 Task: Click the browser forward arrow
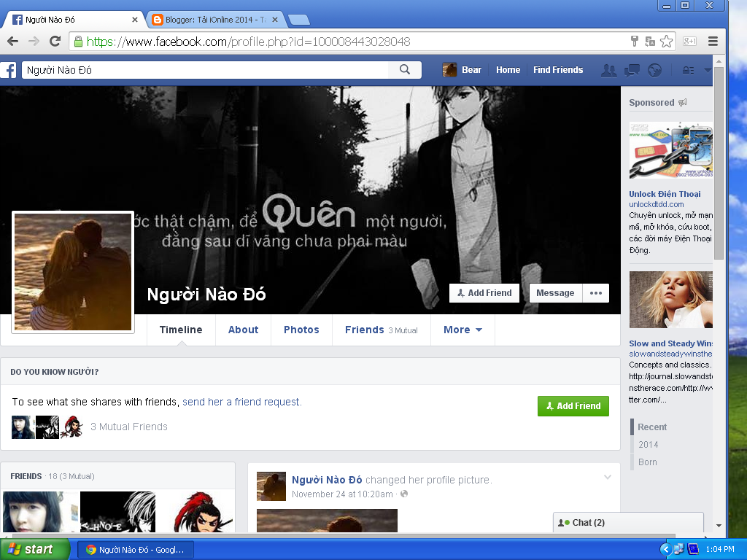click(34, 42)
